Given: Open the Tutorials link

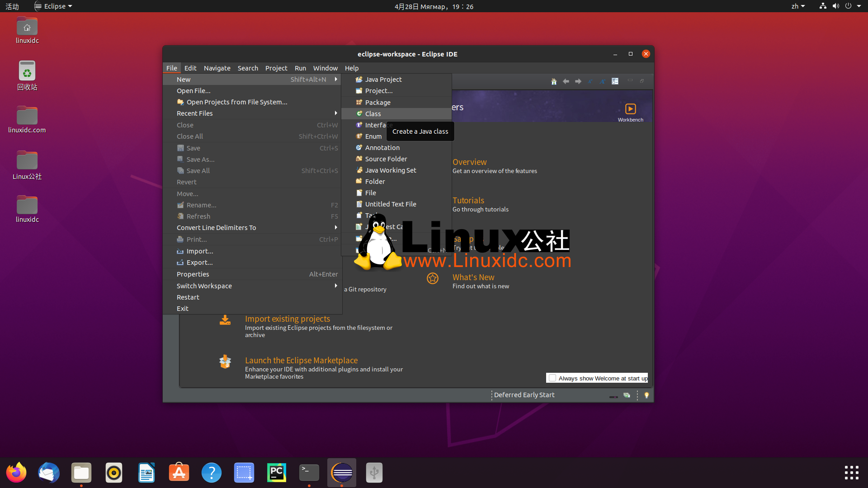Looking at the screenshot, I should point(468,201).
